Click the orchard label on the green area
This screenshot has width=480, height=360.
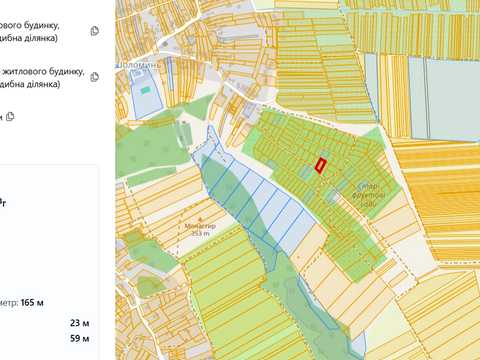[368, 195]
